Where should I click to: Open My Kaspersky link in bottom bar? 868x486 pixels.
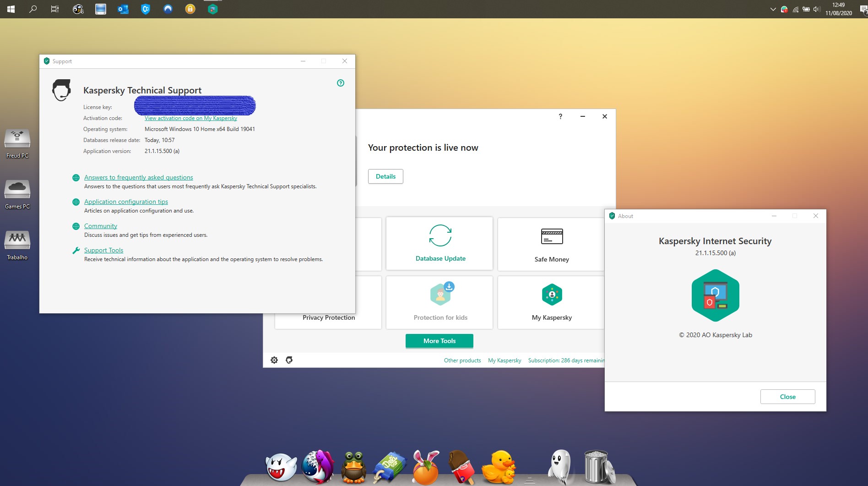coord(505,360)
